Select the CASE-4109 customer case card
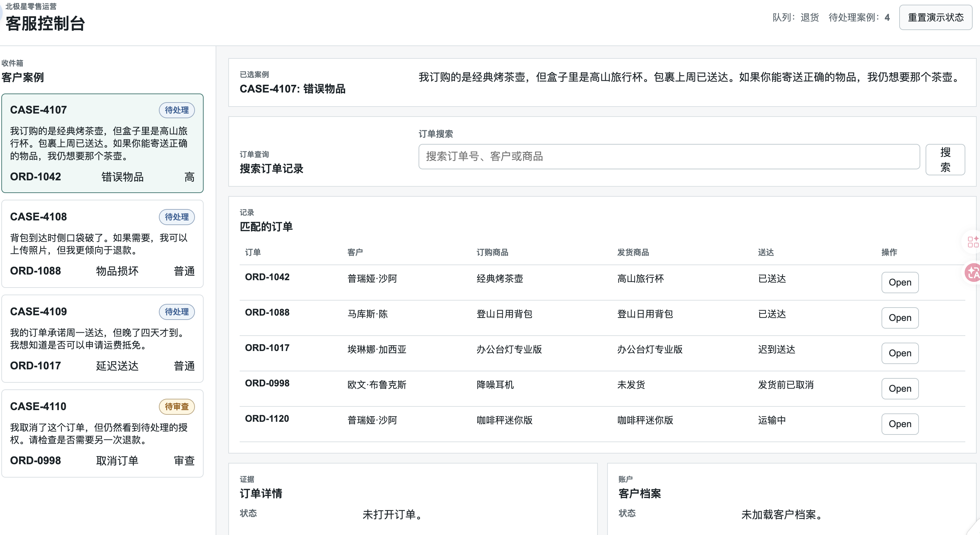This screenshot has height=535, width=980. [102, 339]
